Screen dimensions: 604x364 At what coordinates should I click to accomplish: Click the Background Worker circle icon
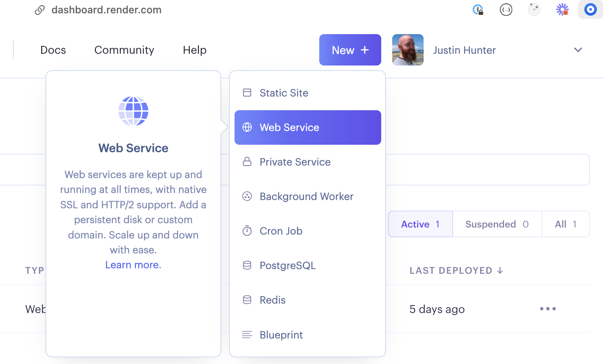pos(247,196)
